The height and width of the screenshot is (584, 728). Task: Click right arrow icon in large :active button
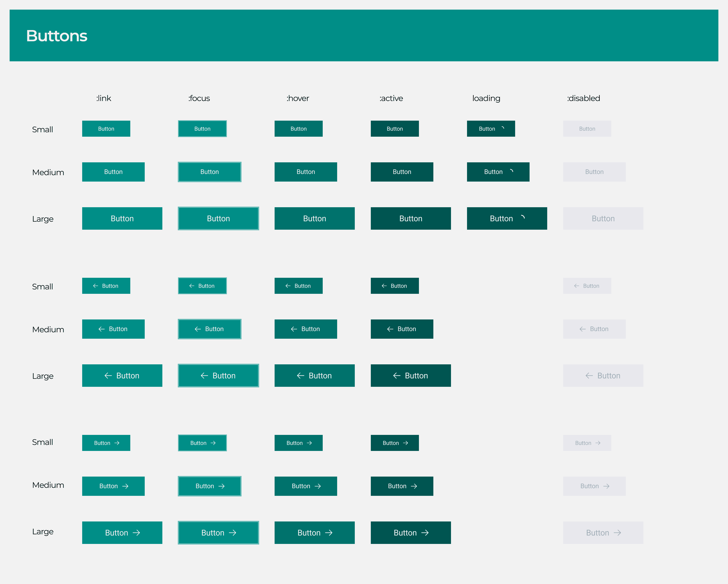pos(425,533)
